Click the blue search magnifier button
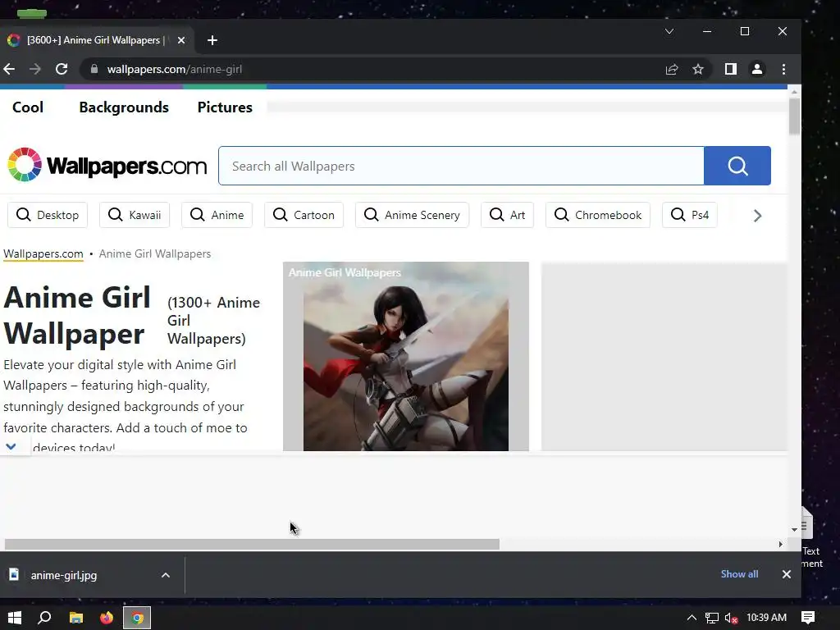The image size is (840, 630). 737,166
